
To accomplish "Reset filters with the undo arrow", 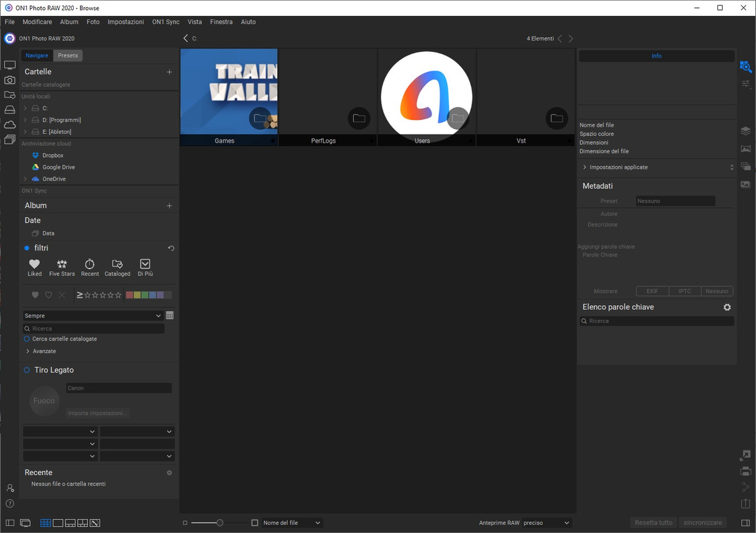I will pos(171,248).
